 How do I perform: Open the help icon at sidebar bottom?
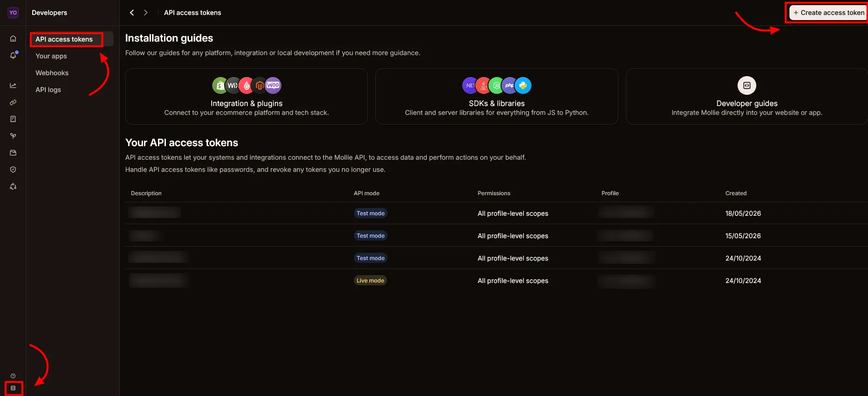tap(13, 376)
